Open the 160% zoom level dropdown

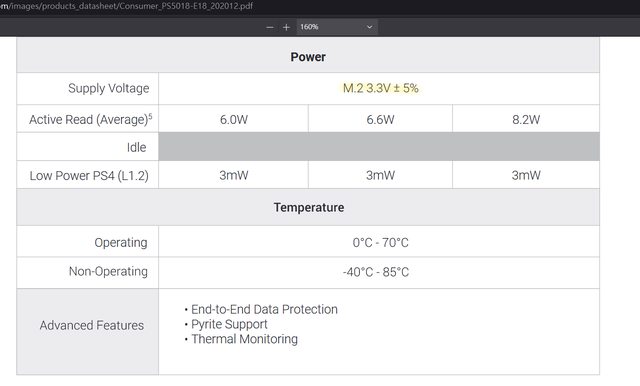pyautogui.click(x=337, y=27)
